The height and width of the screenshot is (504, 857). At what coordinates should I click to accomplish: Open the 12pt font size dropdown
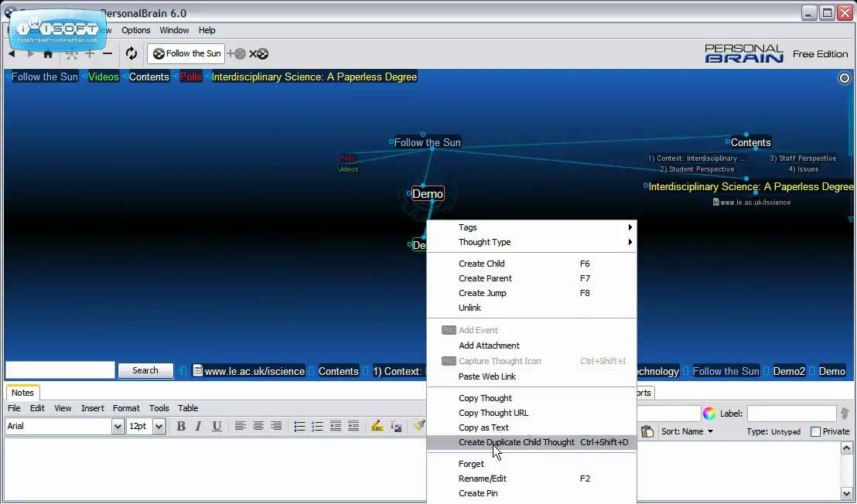coord(159,427)
